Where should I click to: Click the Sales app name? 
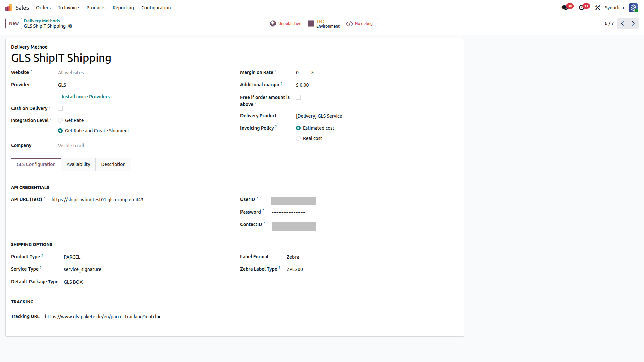22,7
